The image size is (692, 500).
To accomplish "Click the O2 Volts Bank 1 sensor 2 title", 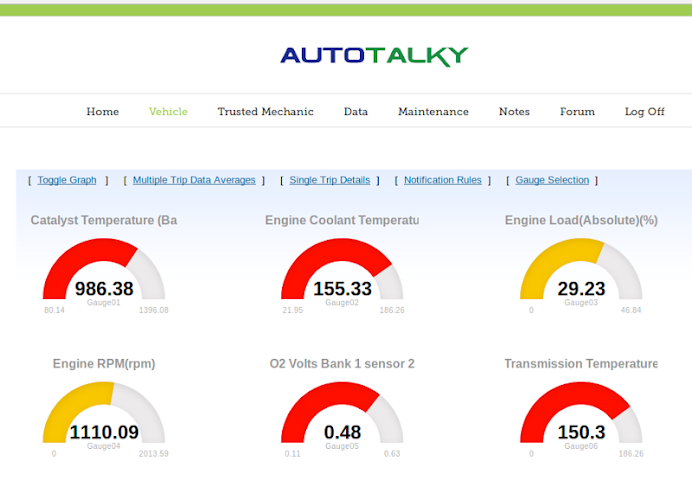I will (x=342, y=364).
